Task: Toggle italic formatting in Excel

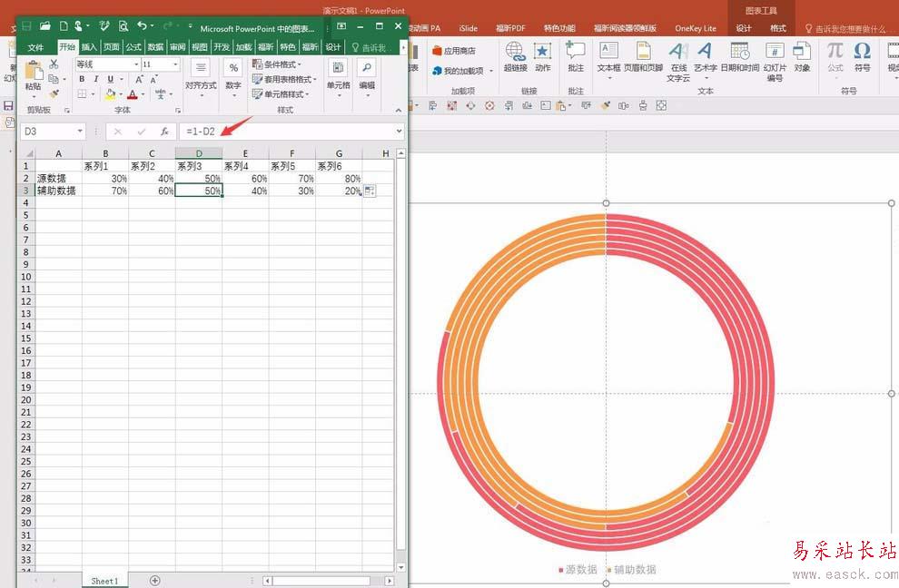Action: click(95, 79)
